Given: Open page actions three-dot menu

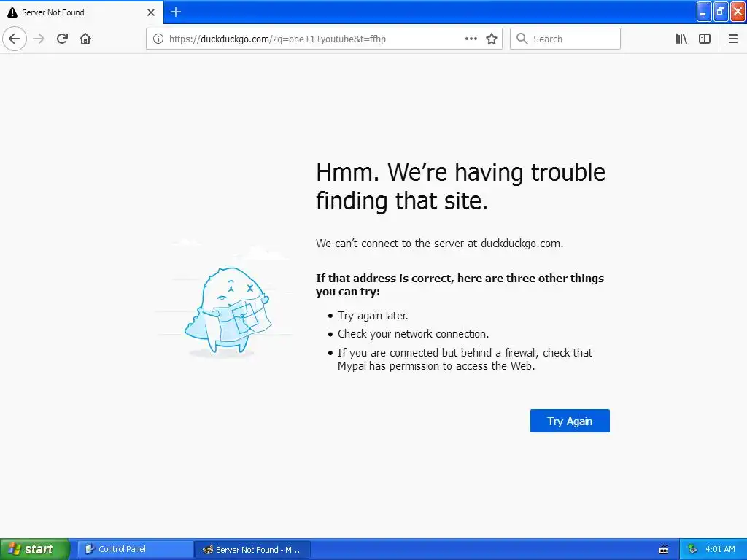Looking at the screenshot, I should click(x=471, y=39).
